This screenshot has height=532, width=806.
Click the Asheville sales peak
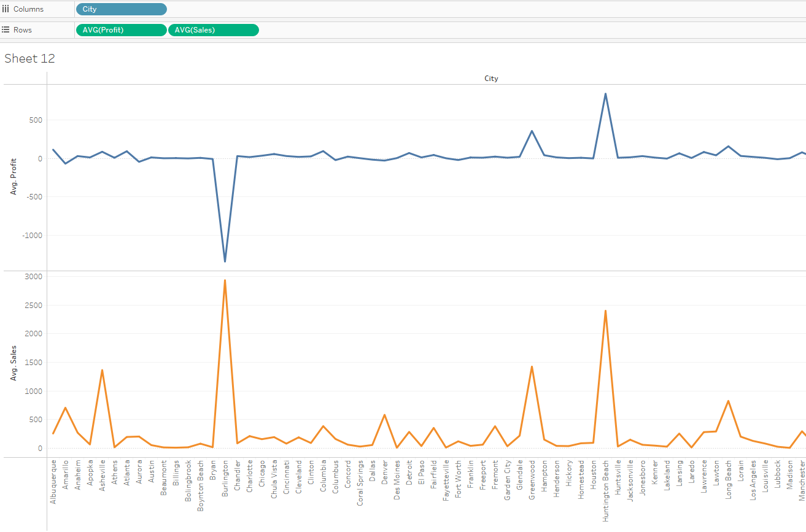coord(102,369)
